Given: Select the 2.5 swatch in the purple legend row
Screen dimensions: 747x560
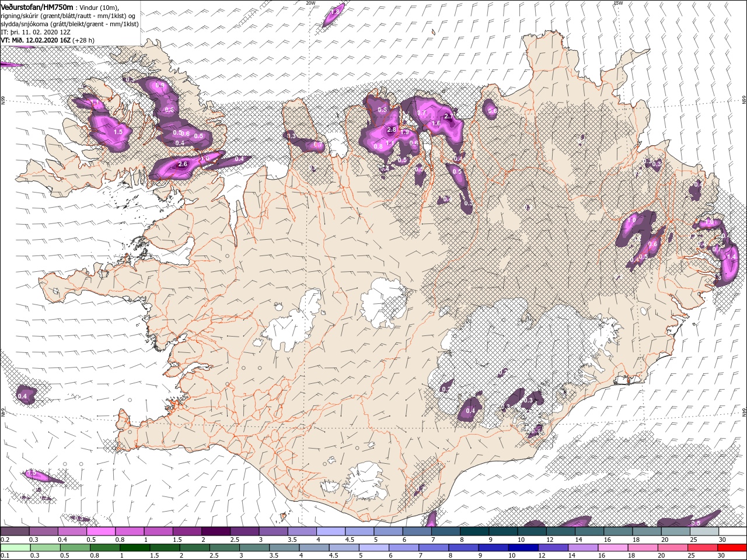Looking at the screenshot, I should (x=244, y=531).
